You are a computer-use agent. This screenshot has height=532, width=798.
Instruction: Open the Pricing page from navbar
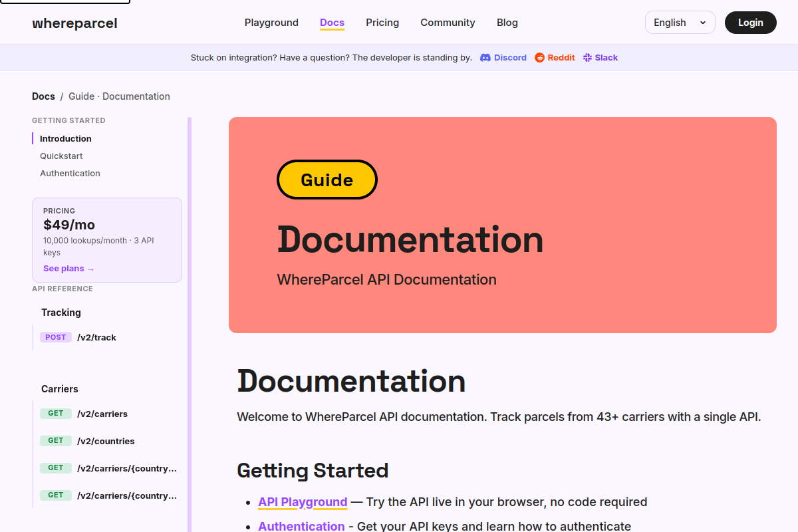tap(382, 23)
